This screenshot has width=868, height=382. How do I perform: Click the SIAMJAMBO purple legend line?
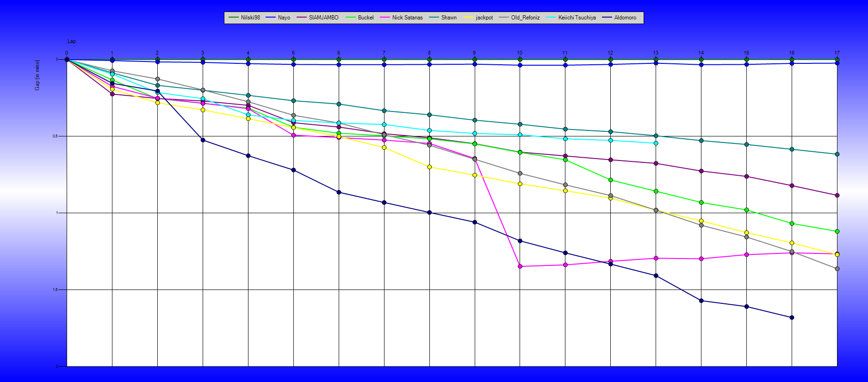coord(302,18)
